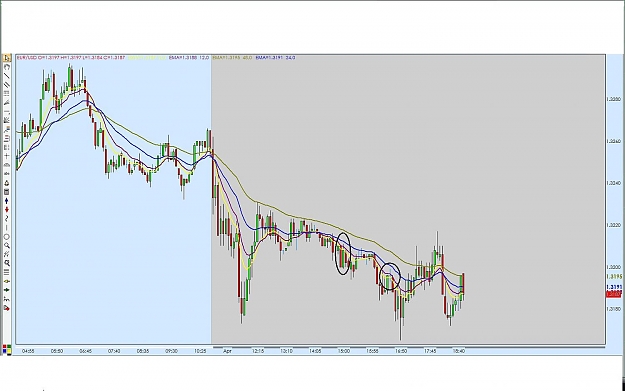
Task: Select the single trend line tool
Action: point(7,76)
